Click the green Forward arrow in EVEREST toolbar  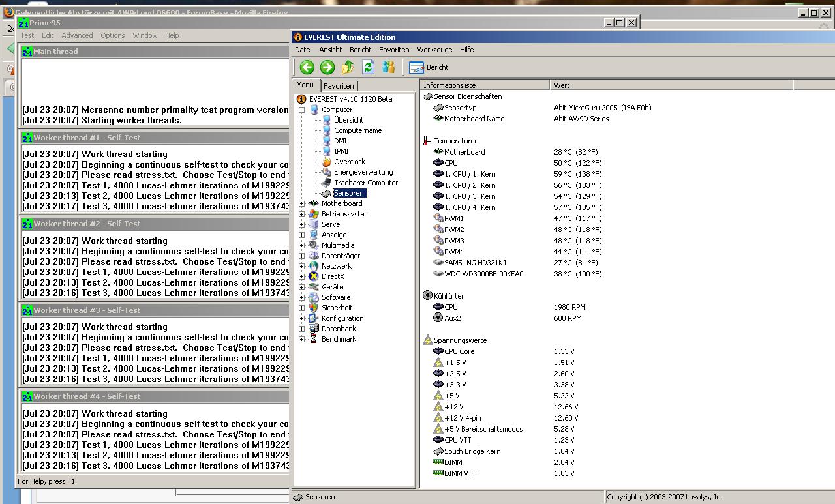tap(327, 67)
